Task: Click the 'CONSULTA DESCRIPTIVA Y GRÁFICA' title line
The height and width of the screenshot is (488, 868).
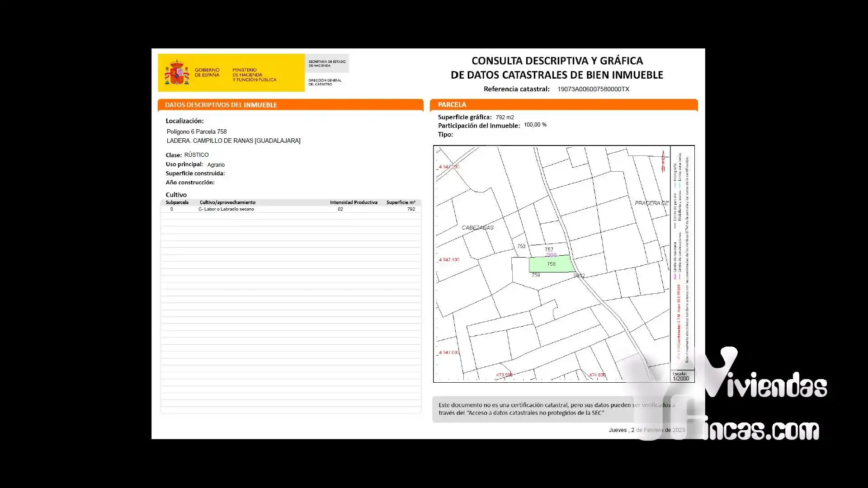Action: pyautogui.click(x=557, y=61)
